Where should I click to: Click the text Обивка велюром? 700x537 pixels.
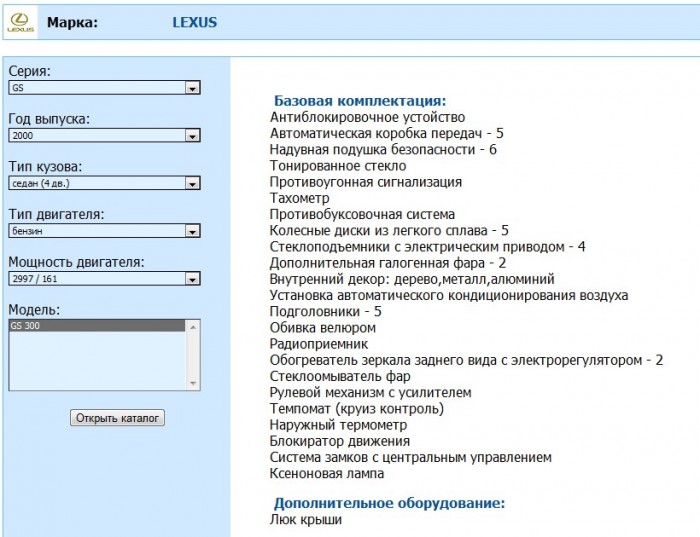[x=323, y=328]
